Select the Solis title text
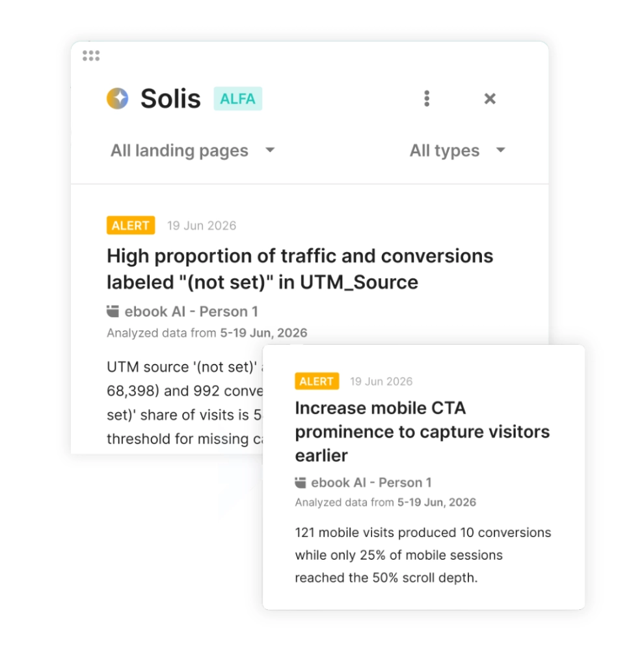644x645 pixels. click(170, 98)
